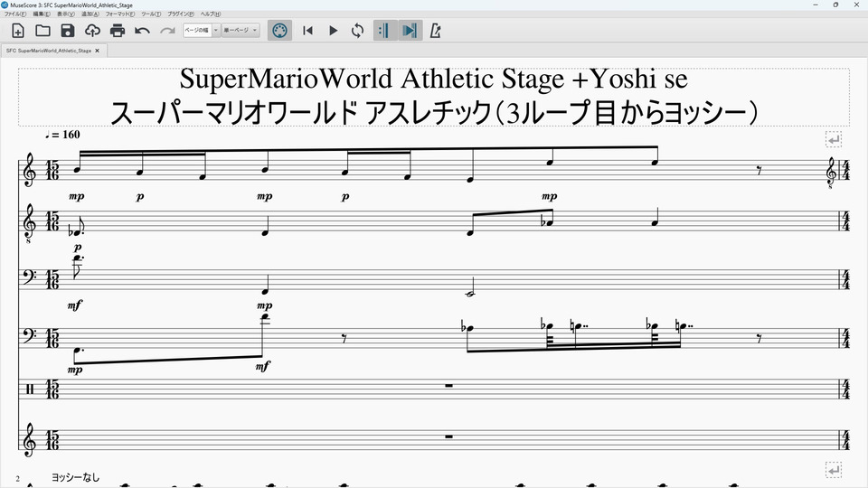The height and width of the screenshot is (488, 868).
Task: Open the 表示 menu
Action: pos(66,14)
